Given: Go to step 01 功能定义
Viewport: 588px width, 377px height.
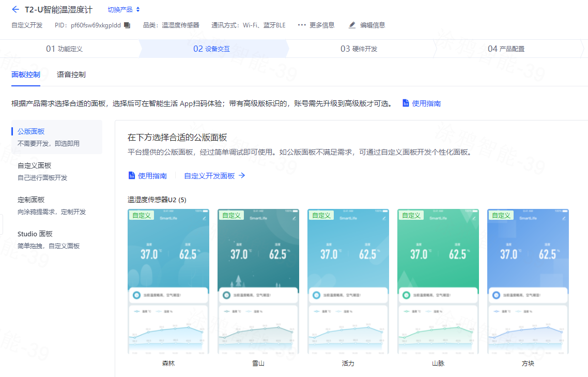Looking at the screenshot, I should coord(65,49).
